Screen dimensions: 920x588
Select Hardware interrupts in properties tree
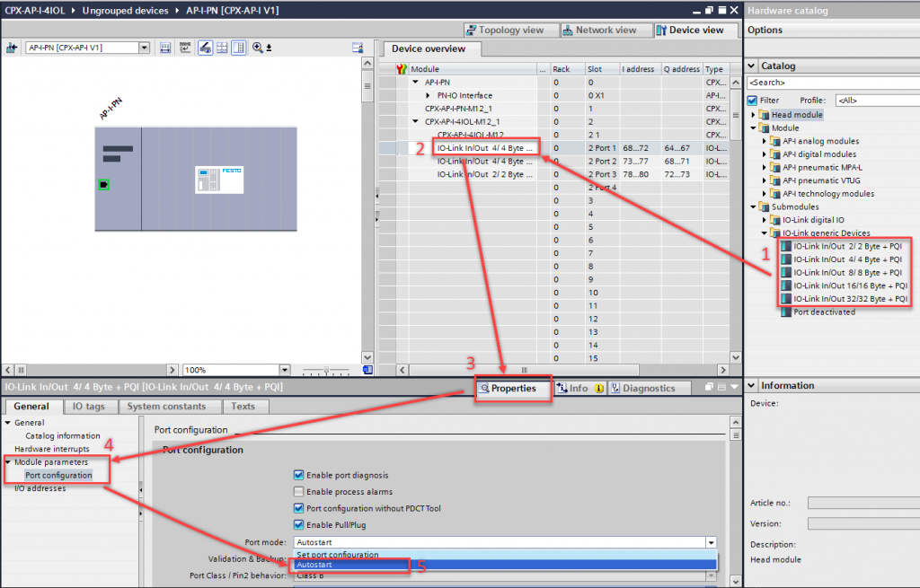pyautogui.click(x=51, y=449)
